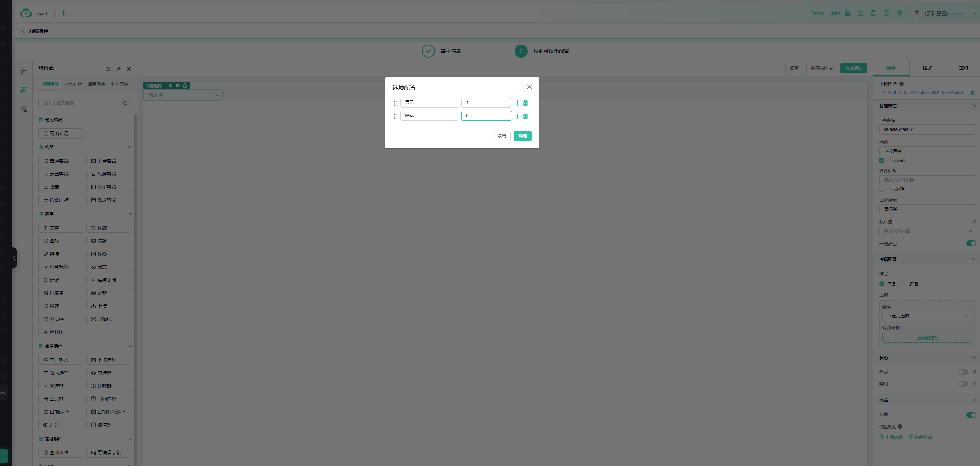Confirm with the 确定 button

(x=522, y=136)
